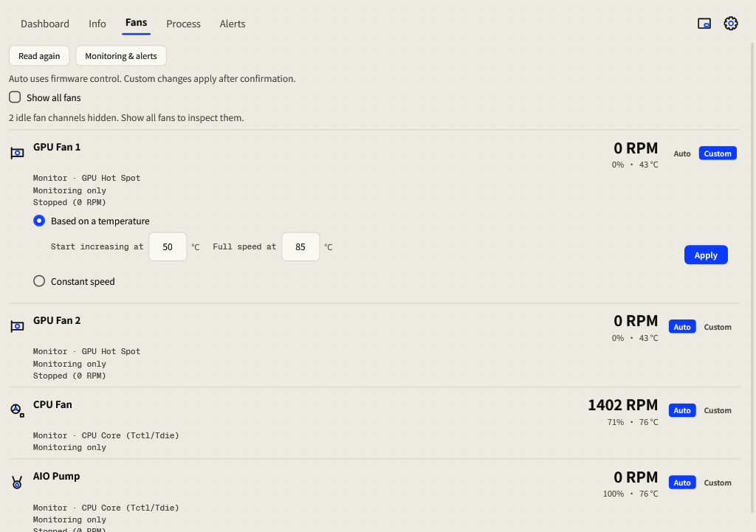Enable the Show all fans checkbox
This screenshot has width=756, height=532.
[15, 97]
